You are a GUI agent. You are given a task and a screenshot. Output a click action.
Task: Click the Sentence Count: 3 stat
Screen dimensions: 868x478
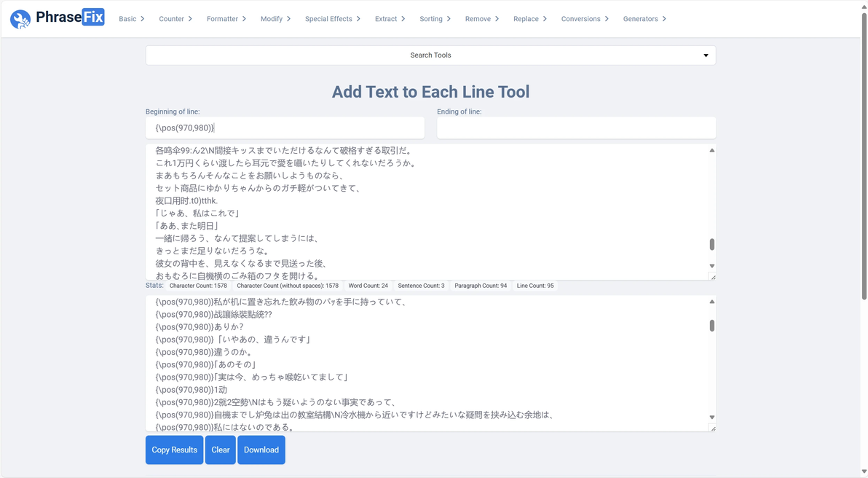(x=422, y=286)
